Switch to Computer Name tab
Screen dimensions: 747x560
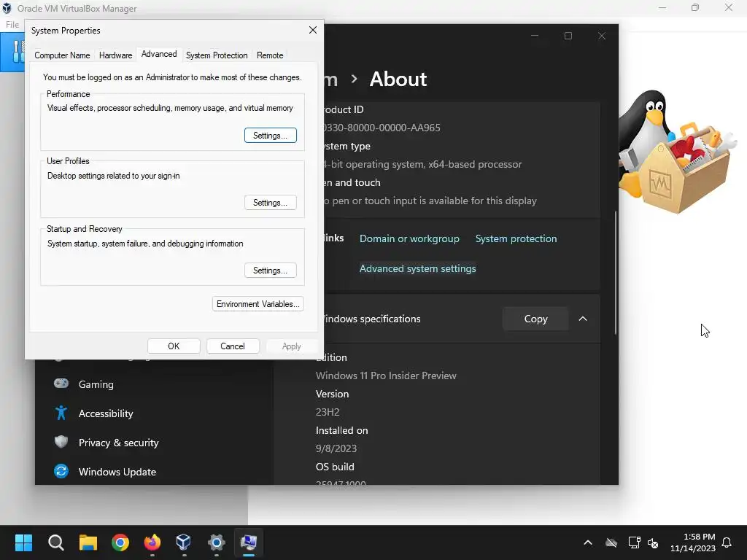[62, 55]
